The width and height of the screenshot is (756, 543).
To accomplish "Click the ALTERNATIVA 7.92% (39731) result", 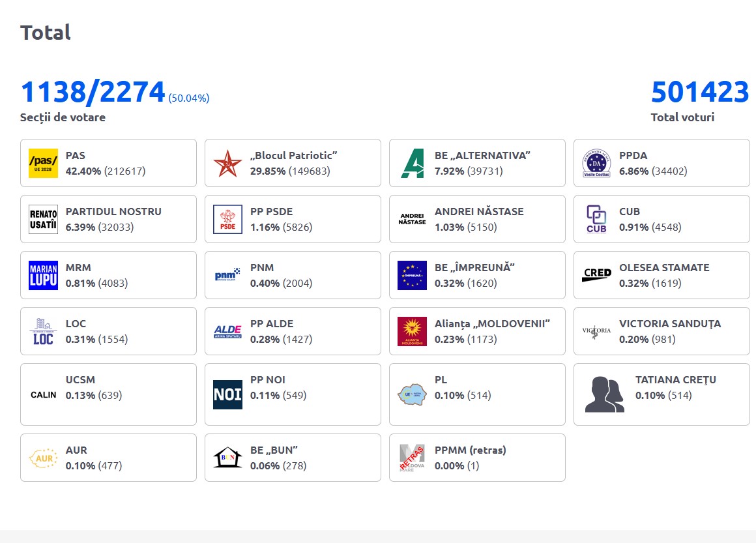I will pos(469,171).
